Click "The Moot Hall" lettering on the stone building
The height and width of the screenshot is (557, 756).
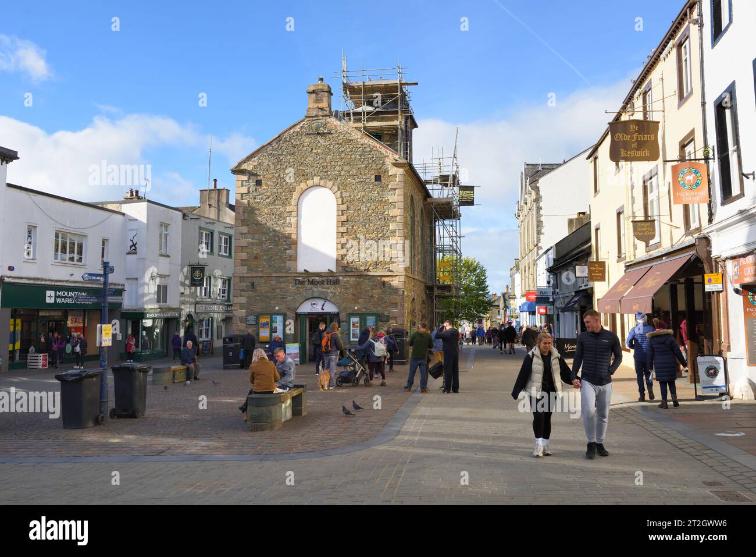point(317,282)
